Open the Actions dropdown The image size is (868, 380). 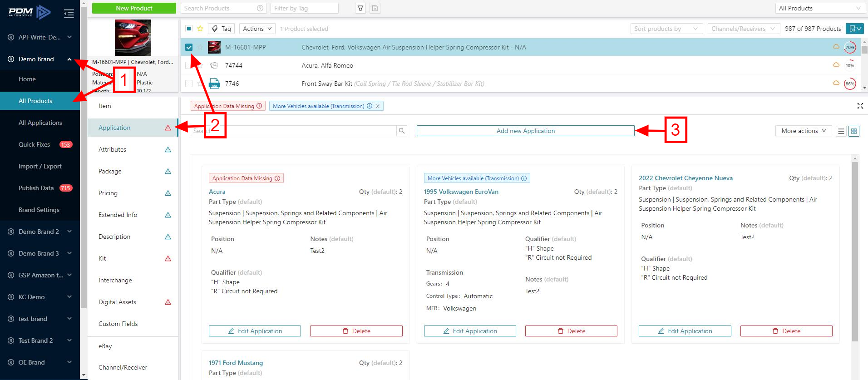pyautogui.click(x=257, y=29)
